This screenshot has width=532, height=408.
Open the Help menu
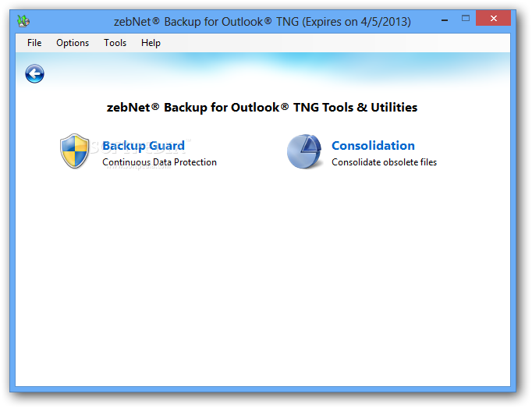tap(151, 43)
